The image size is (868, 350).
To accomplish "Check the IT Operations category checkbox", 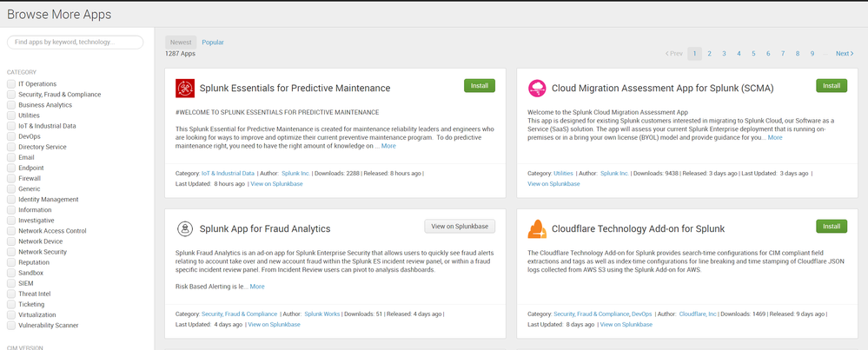I will tap(11, 84).
